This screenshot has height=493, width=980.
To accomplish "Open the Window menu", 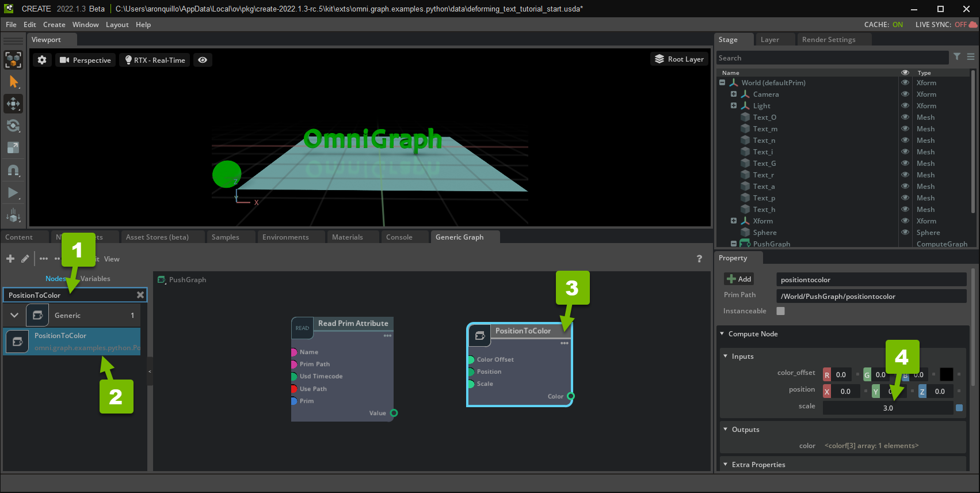I will tap(85, 25).
